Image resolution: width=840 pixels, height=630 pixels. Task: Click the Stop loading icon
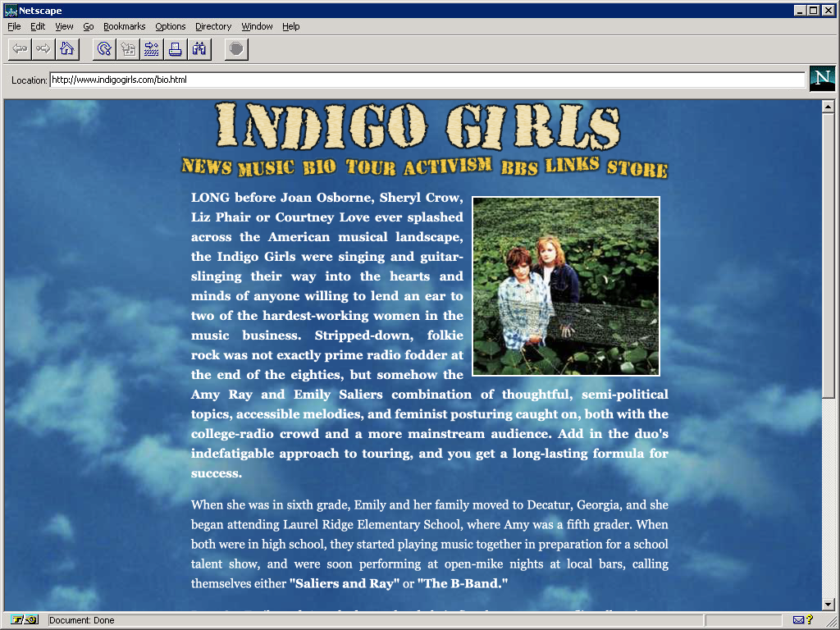coord(235,48)
